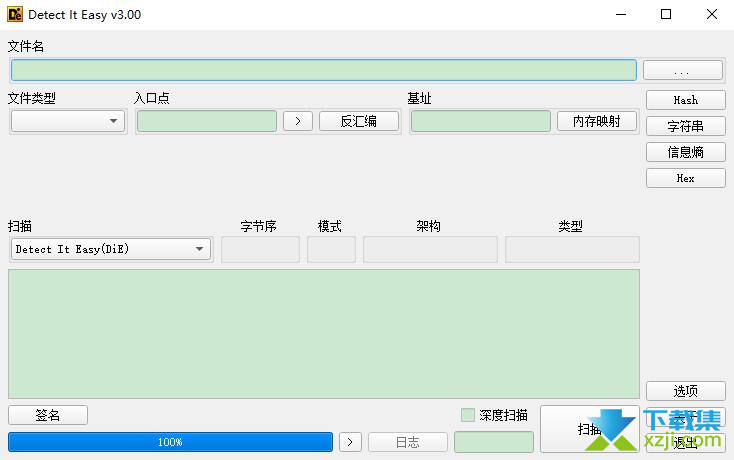This screenshot has height=460, width=734.
Task: Expand the Detect It Easy(DiE) scan dropdown
Action: pyautogui.click(x=111, y=249)
